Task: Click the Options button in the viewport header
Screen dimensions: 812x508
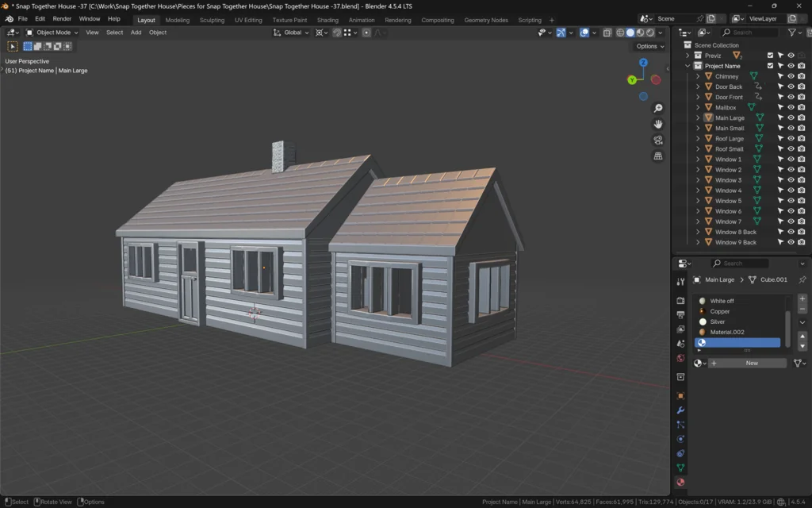Action: point(649,46)
